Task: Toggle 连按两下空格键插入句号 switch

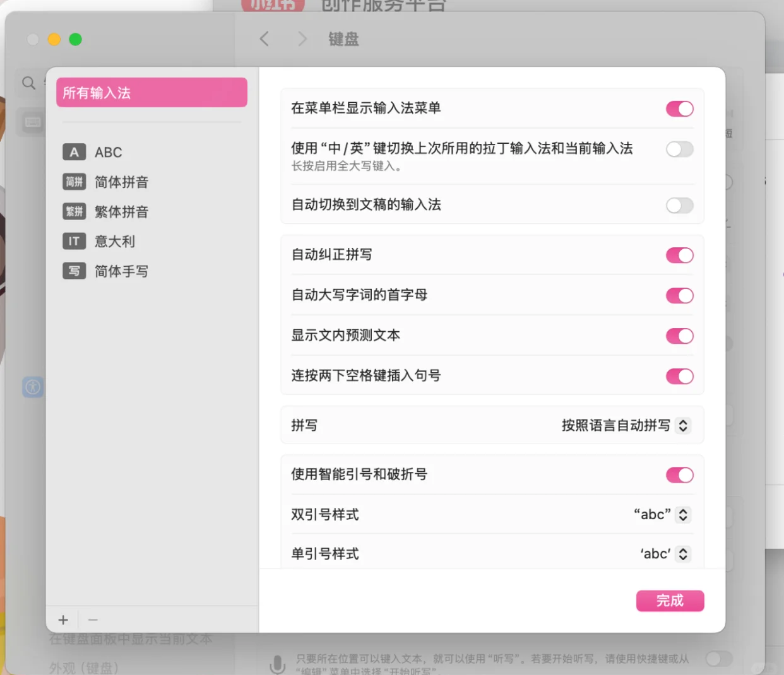Action: click(679, 376)
